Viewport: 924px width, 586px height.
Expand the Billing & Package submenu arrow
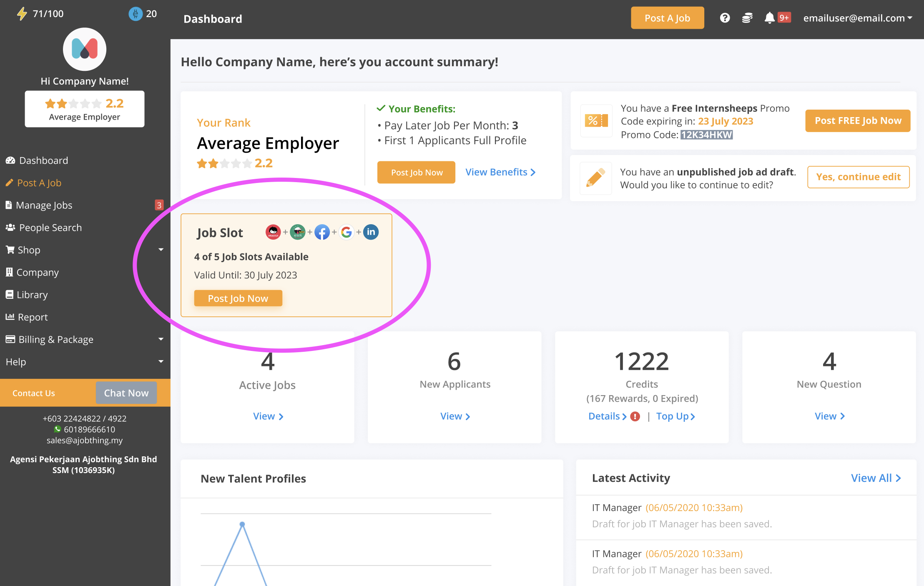pos(161,339)
